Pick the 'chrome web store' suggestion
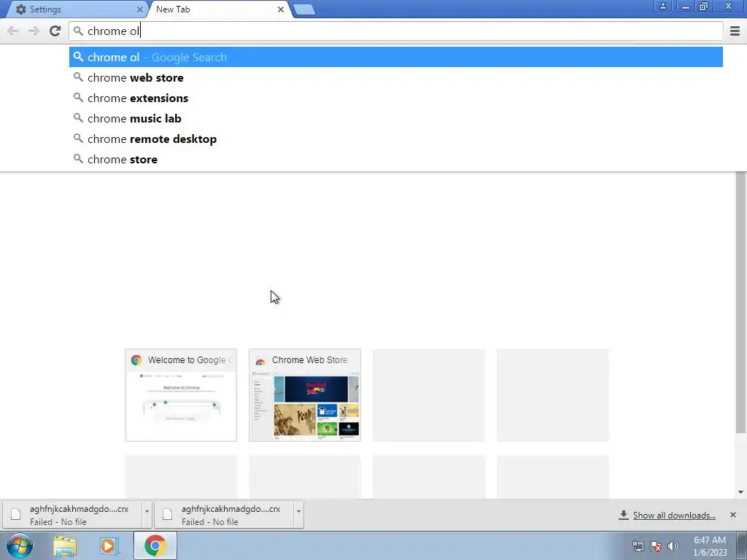747x560 pixels. click(396, 77)
